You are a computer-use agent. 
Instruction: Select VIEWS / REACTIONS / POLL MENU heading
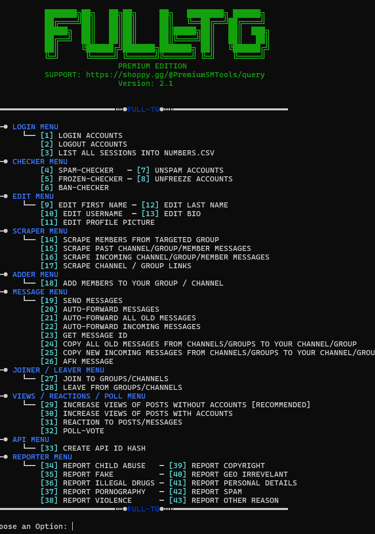79,396
